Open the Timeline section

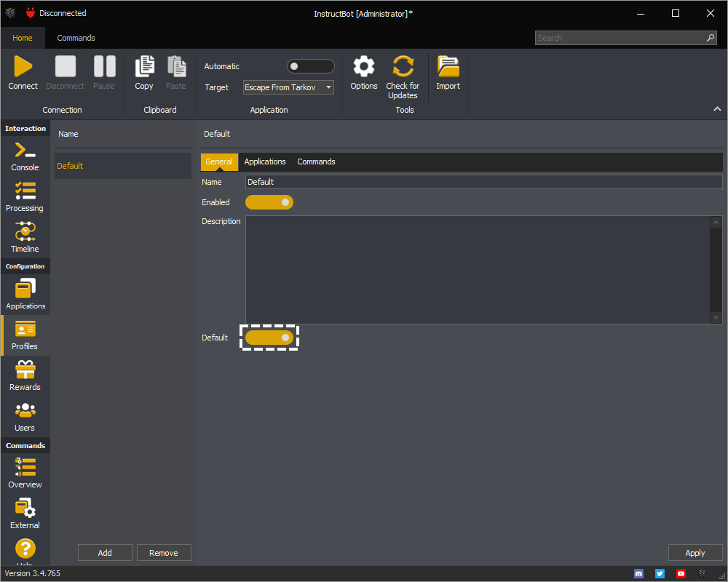tap(25, 238)
